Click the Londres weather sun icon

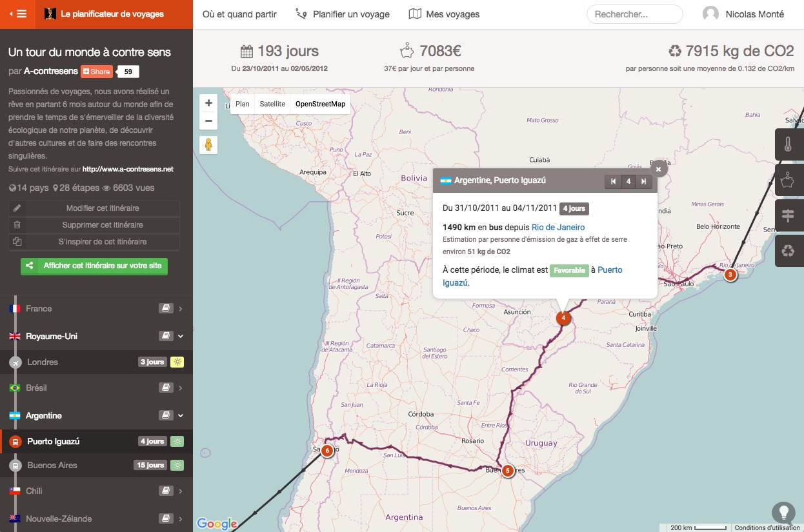click(x=177, y=362)
